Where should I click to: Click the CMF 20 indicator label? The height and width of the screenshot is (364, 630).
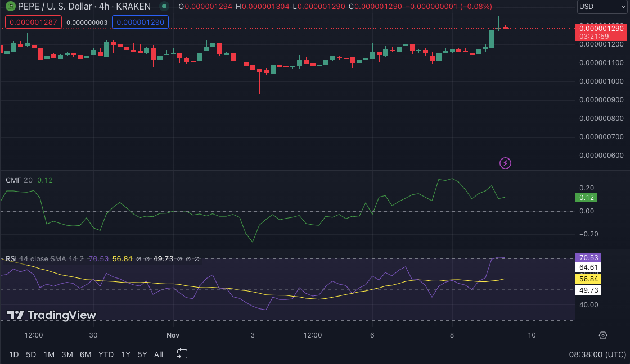click(19, 180)
